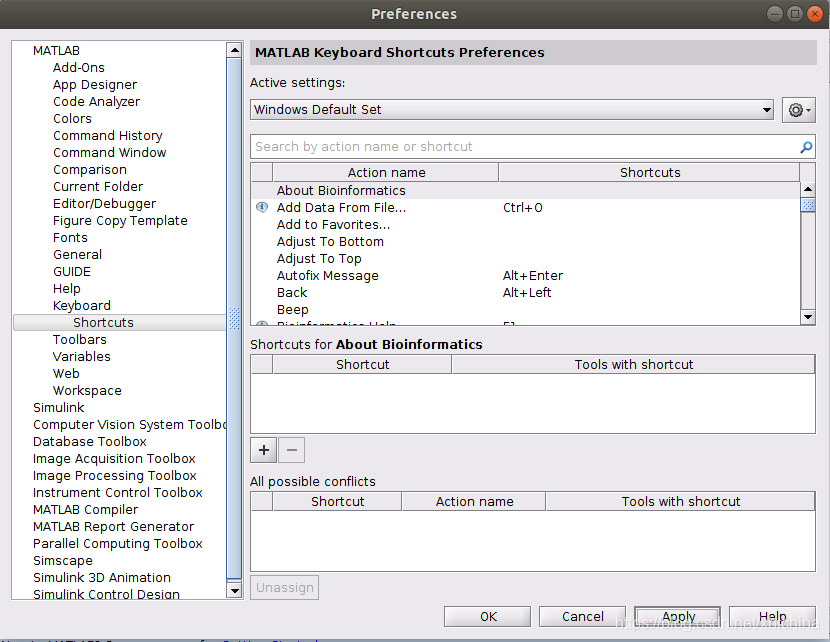Click the minus button to remove a shortcut

pyautogui.click(x=291, y=450)
